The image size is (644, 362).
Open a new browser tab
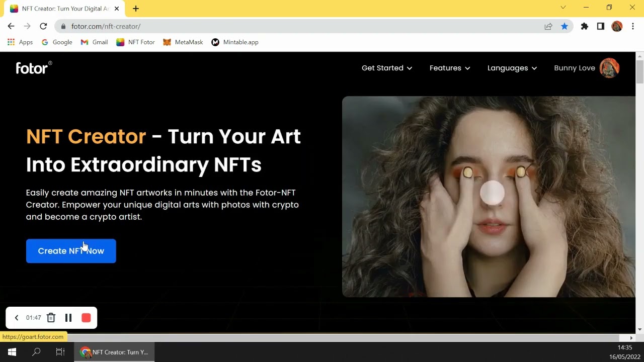click(x=136, y=9)
